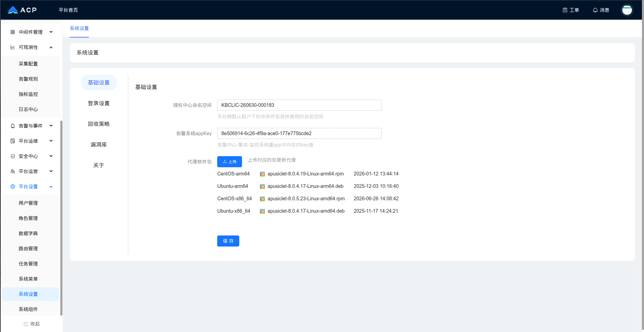The height and width of the screenshot is (332, 644).
Task: Click the 中间件管理 grid icon
Action: 13,32
